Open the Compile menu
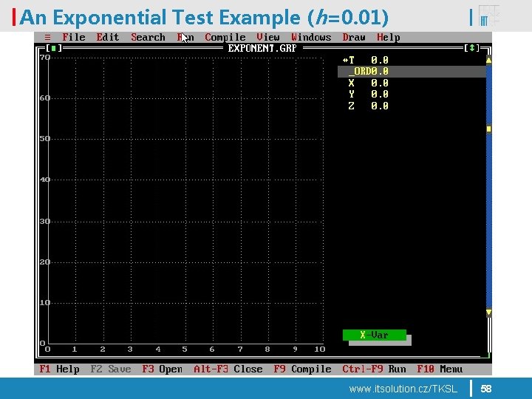Screen dimensions: 532x399 click(x=225, y=38)
